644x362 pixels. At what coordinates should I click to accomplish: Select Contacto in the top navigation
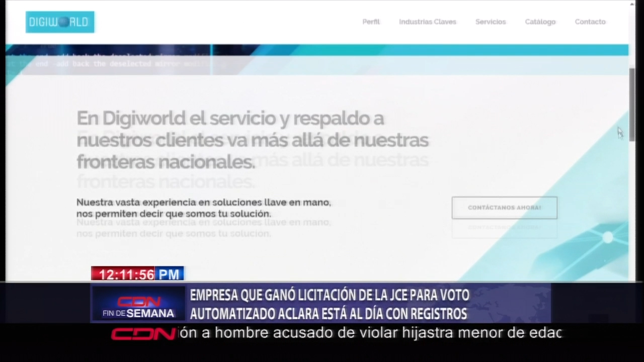590,22
